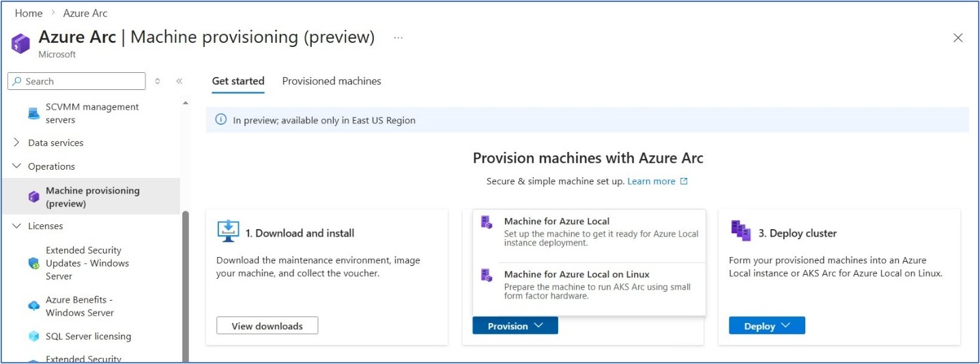
Task: Open the Learn more link
Action: click(651, 181)
